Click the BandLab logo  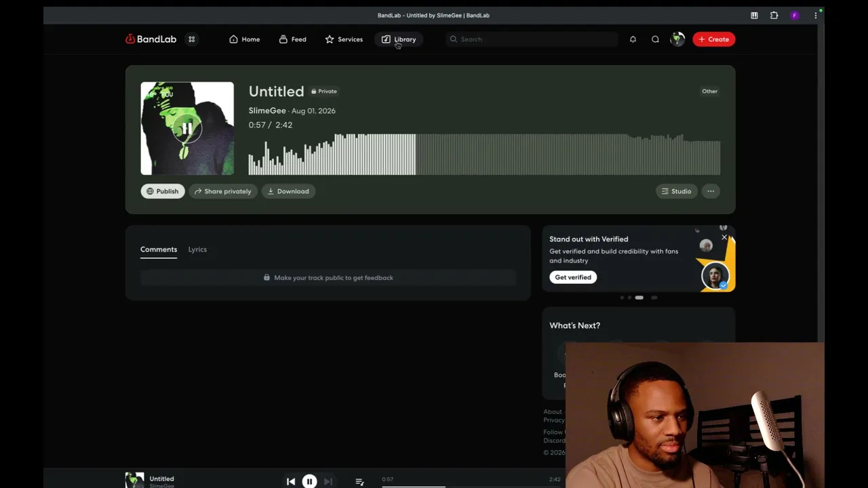151,39
